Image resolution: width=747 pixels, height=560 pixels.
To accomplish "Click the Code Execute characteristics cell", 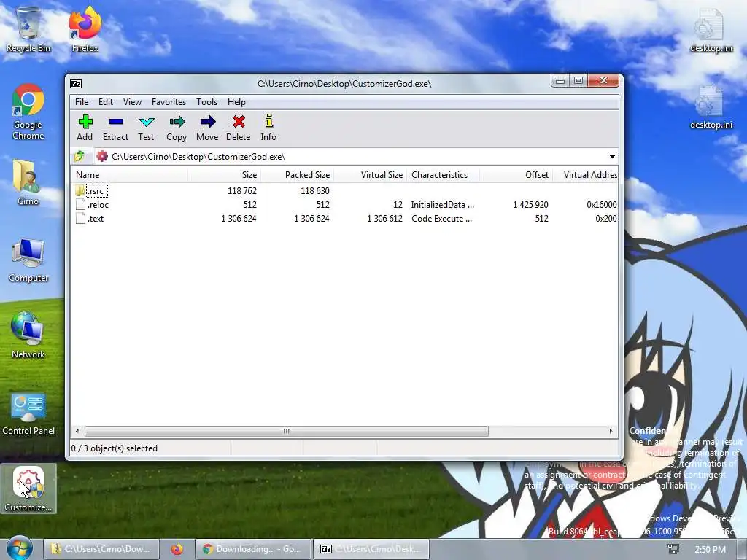I will pos(441,219).
